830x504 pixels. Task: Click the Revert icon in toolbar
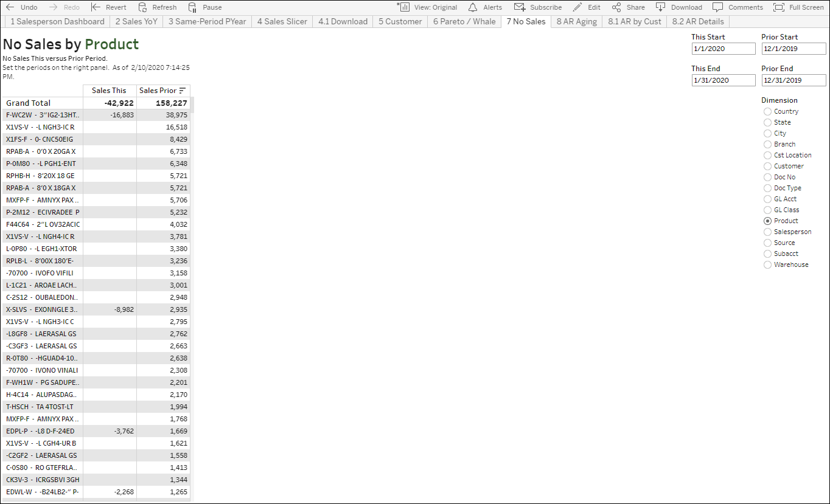pyautogui.click(x=96, y=7)
